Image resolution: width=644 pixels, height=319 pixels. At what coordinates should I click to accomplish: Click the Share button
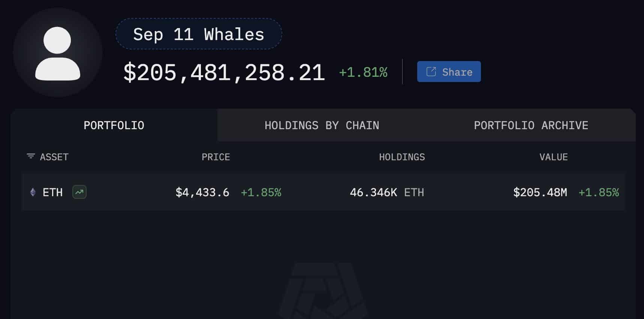coord(449,72)
